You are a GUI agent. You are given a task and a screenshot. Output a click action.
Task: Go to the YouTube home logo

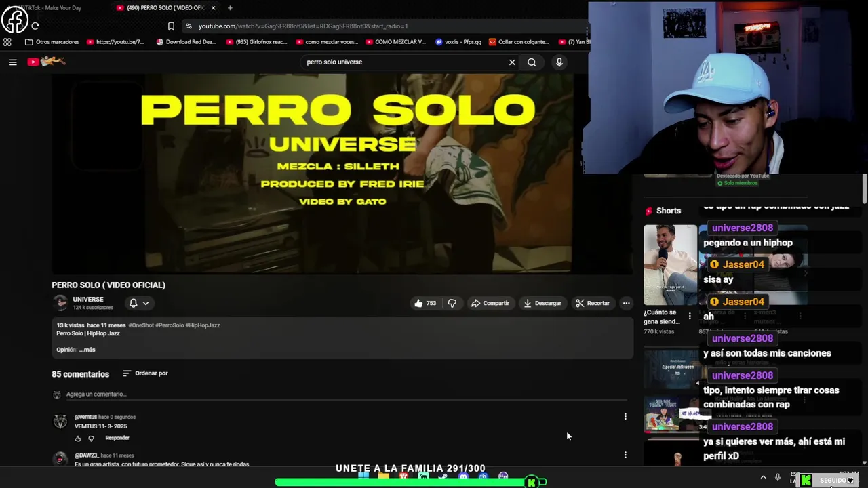click(x=46, y=62)
